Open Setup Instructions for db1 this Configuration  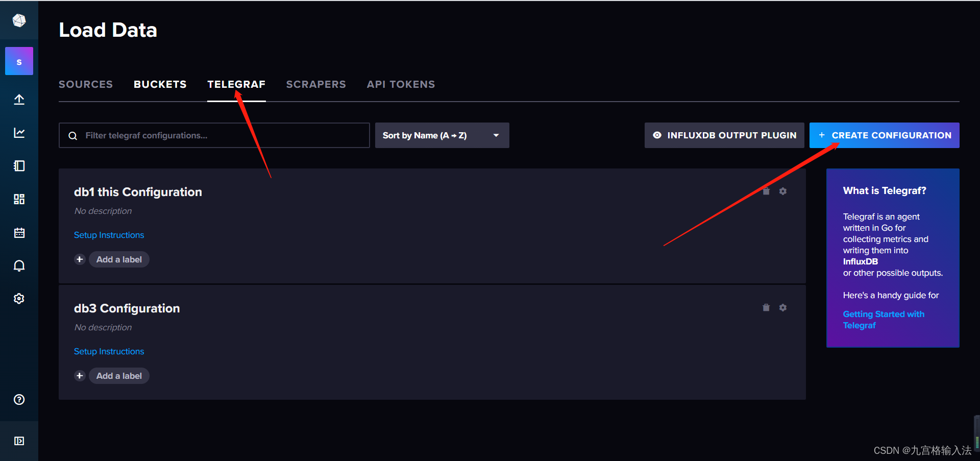point(109,235)
